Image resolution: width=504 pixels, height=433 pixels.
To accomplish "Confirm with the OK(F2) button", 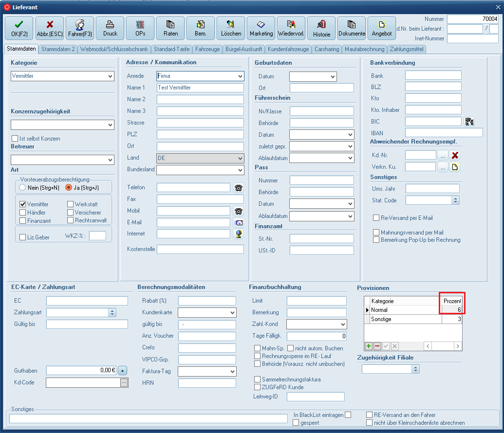I will (19, 28).
